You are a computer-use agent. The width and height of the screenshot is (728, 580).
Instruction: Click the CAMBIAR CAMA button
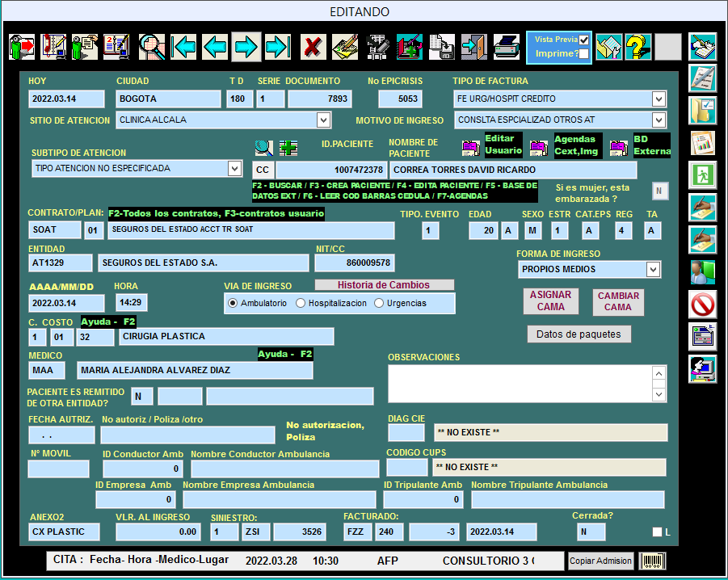[x=618, y=301]
